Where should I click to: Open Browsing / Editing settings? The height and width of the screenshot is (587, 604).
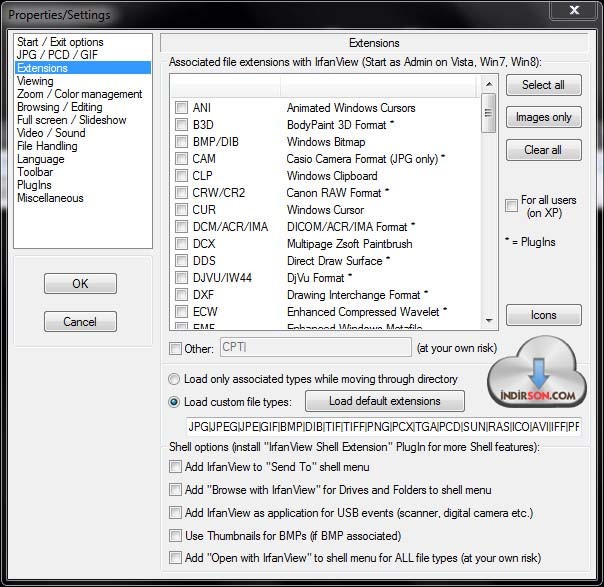(59, 107)
